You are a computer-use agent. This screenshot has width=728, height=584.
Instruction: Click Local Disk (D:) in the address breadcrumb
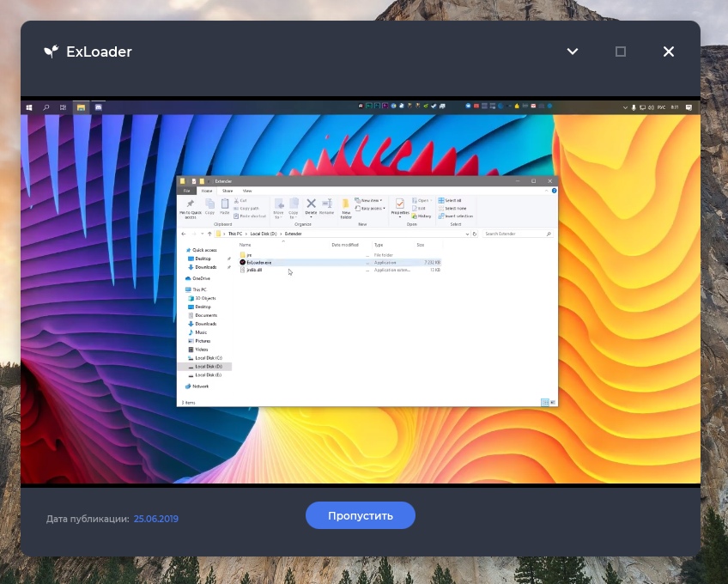pos(264,234)
